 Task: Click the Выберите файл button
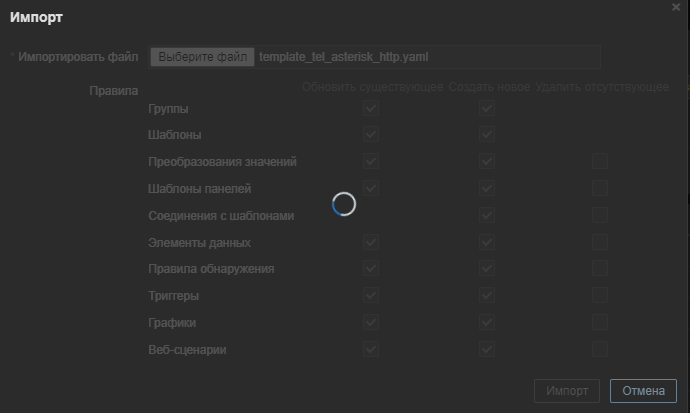pos(203,57)
